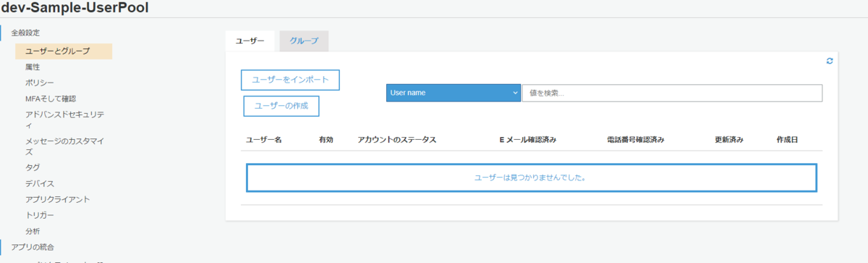Select ユーザーとグループ in the sidebar
This screenshot has height=263, width=868.
(x=64, y=51)
